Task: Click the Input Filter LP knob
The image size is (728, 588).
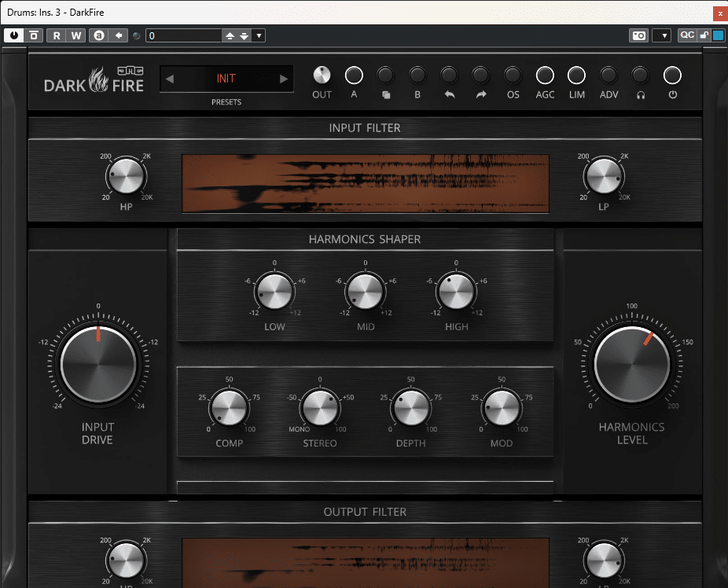Action: click(604, 176)
